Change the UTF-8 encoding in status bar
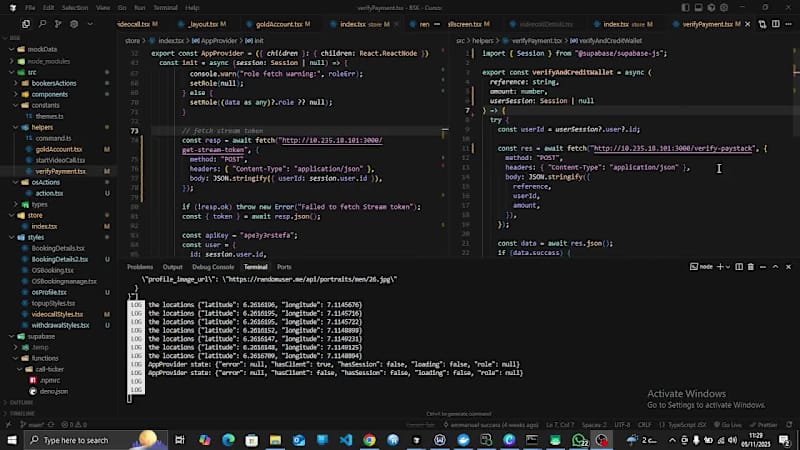This screenshot has height=450, width=800. tap(622, 424)
